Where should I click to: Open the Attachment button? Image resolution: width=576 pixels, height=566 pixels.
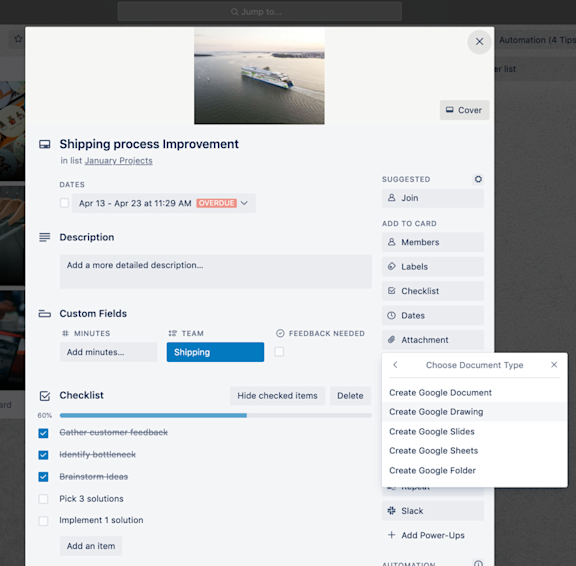point(433,340)
